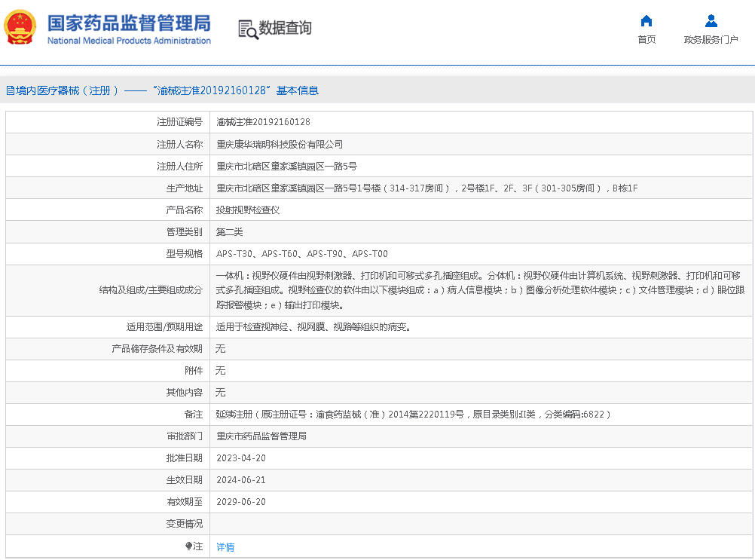Click the model spec APS-T30、APS-T60 value

point(302,254)
